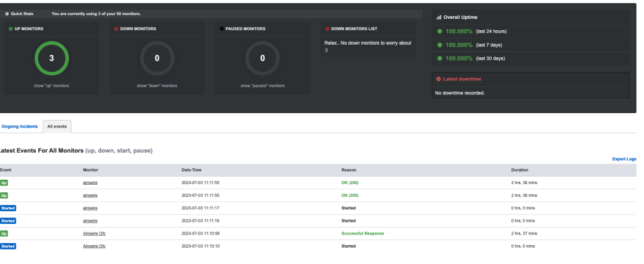The height and width of the screenshot is (264, 644).
Task: Click show "up" monitors link
Action: click(x=52, y=86)
